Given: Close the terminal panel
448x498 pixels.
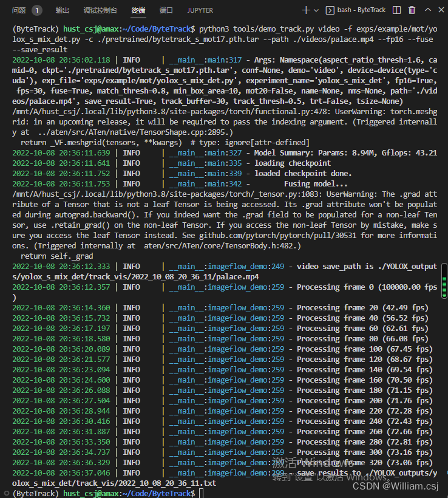Looking at the screenshot, I should coord(443,10).
